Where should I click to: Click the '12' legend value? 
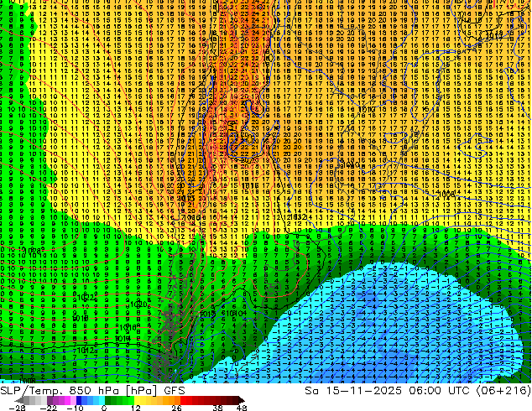click(x=136, y=408)
